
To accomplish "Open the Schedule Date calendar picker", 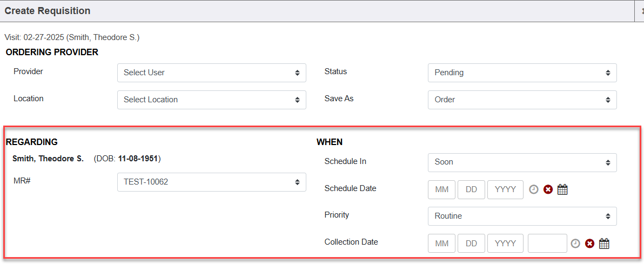I will (562, 189).
